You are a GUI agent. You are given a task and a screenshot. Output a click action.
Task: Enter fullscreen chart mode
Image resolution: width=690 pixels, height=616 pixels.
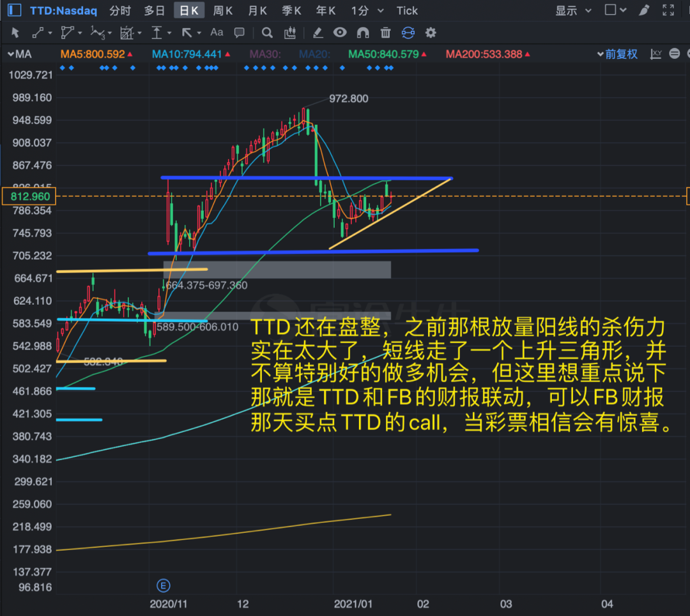click(668, 10)
